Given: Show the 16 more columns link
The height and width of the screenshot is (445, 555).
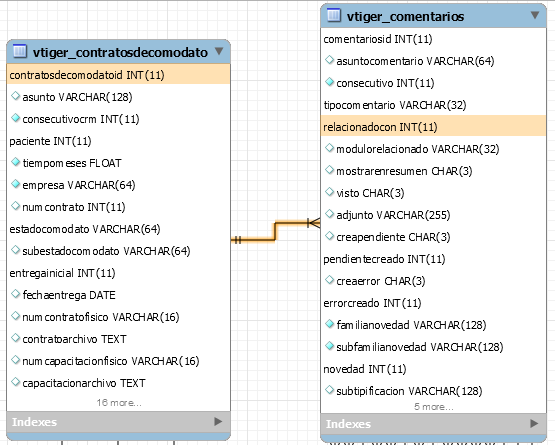Looking at the screenshot, I should pyautogui.click(x=119, y=403).
